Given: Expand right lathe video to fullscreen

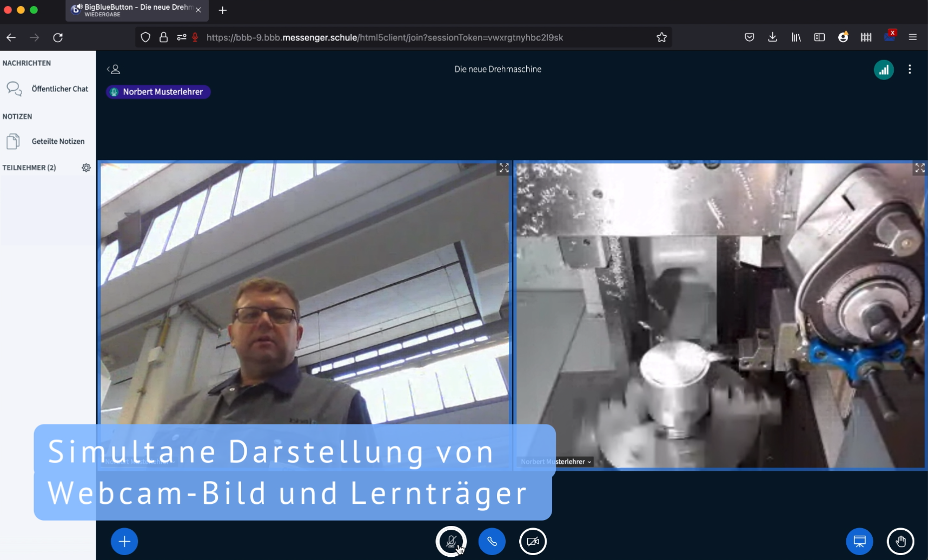Looking at the screenshot, I should pyautogui.click(x=919, y=168).
